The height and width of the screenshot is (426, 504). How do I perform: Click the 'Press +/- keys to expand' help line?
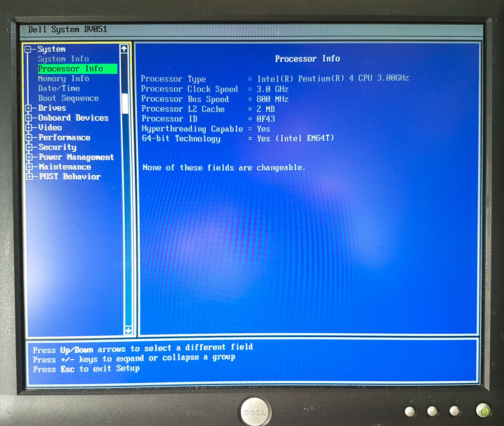click(x=134, y=358)
